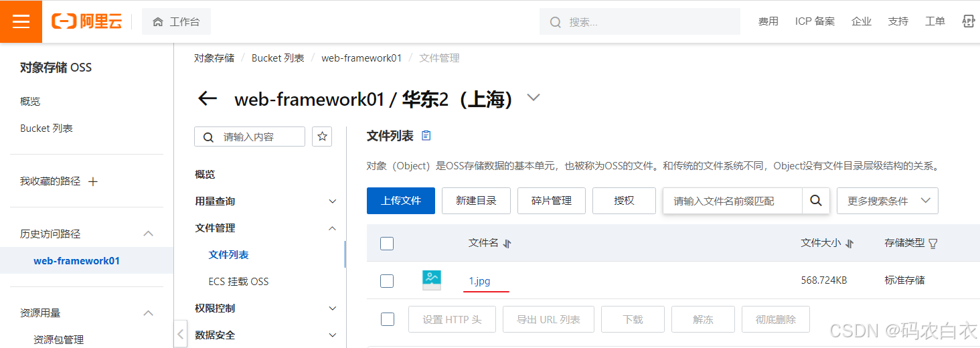This screenshot has width=980, height=348.
Task: Click the 标准存储 storage type cell
Action: coord(904,280)
